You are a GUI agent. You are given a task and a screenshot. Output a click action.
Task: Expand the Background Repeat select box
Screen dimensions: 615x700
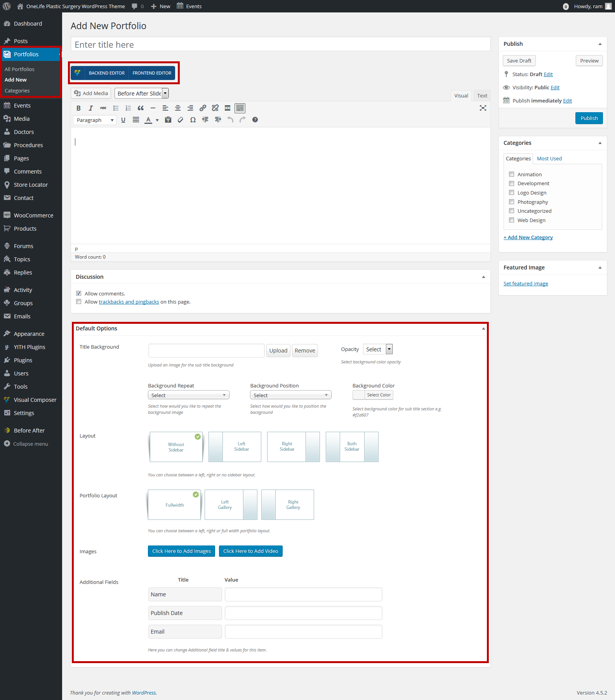click(x=188, y=395)
